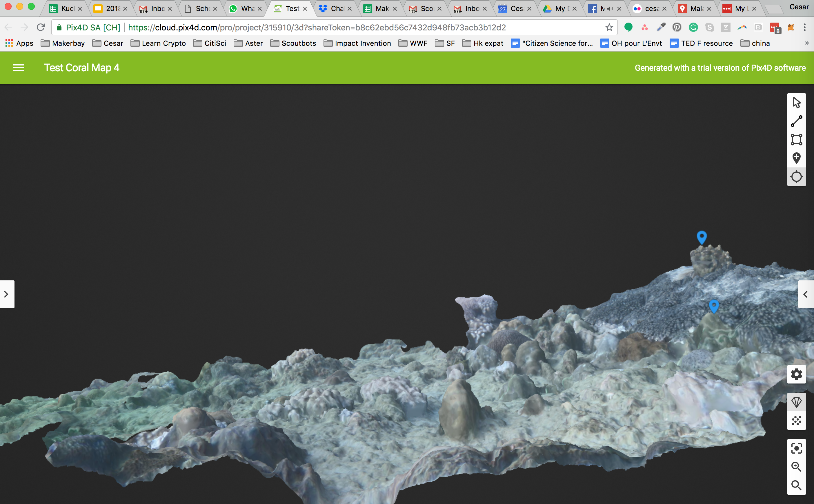Select the arrow selection tool
Viewport: 814px width, 504px height.
[797, 102]
